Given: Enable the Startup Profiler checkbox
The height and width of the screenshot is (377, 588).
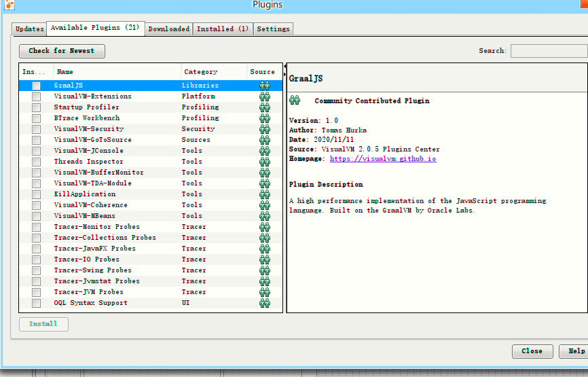Looking at the screenshot, I should pyautogui.click(x=37, y=107).
